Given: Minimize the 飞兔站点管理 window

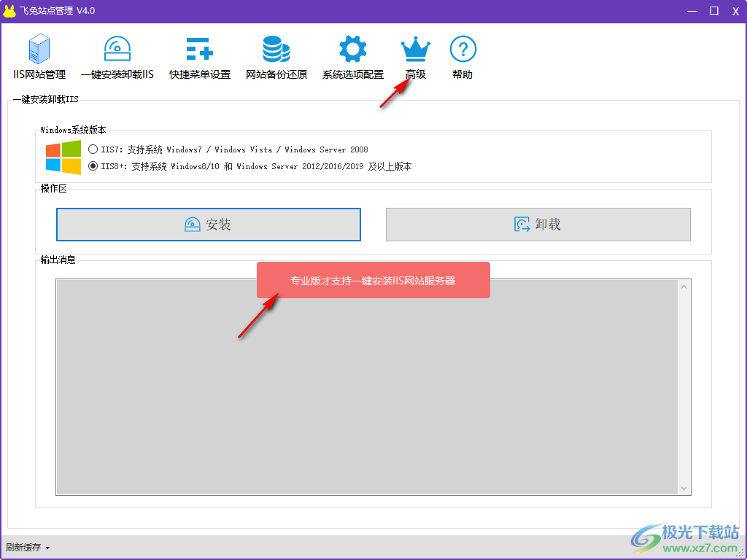Looking at the screenshot, I should coord(692,11).
